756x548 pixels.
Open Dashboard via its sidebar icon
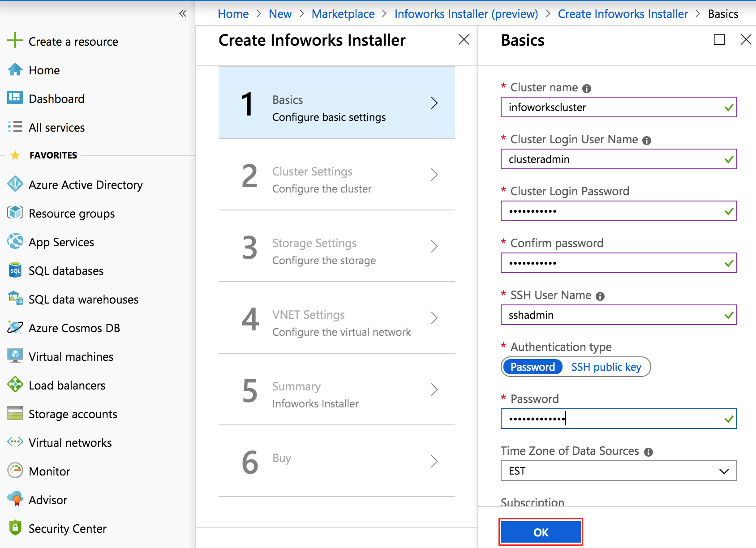click(x=15, y=98)
